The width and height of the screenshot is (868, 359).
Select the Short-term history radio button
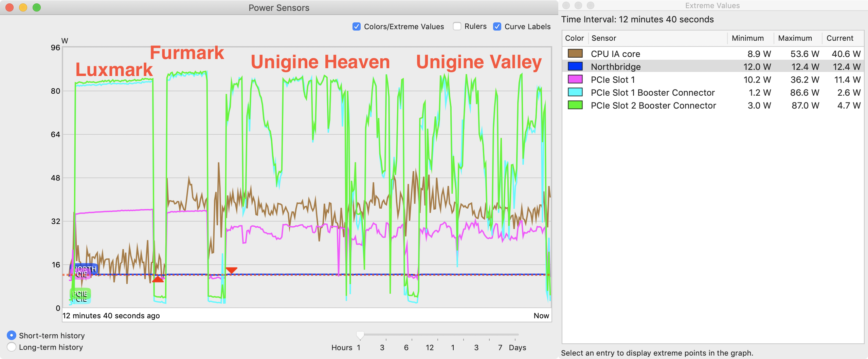(12, 335)
